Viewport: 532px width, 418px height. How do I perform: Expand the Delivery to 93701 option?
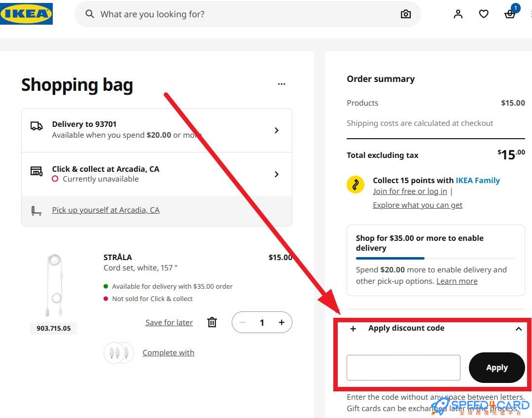pos(277,129)
